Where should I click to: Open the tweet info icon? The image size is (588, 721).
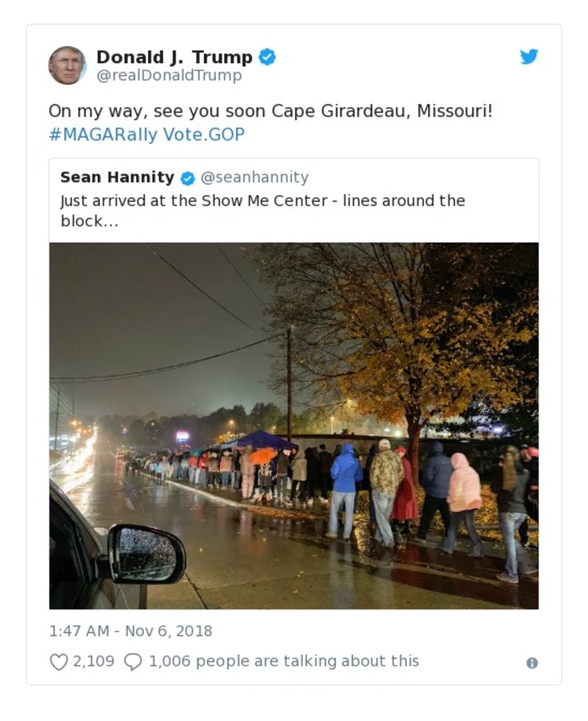click(532, 663)
